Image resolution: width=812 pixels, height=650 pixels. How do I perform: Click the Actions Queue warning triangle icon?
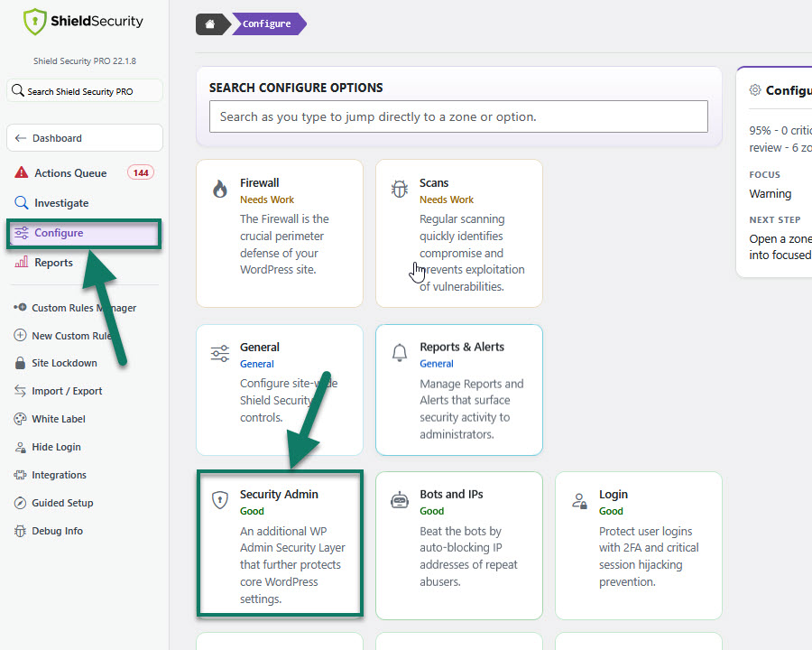tap(22, 172)
